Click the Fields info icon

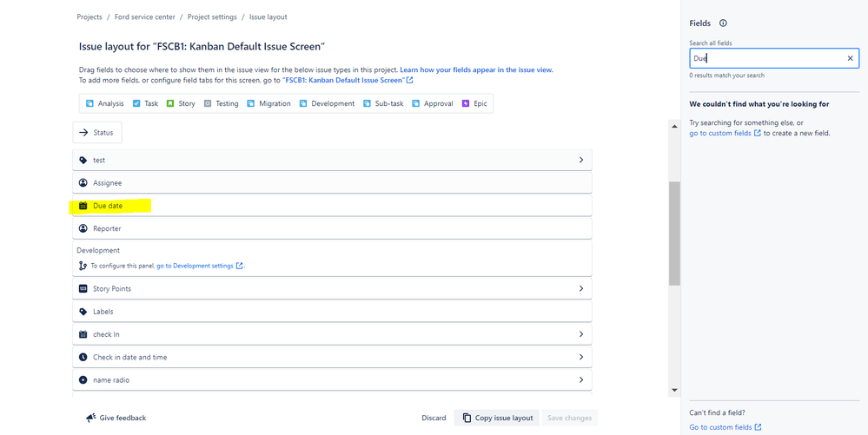click(x=723, y=23)
